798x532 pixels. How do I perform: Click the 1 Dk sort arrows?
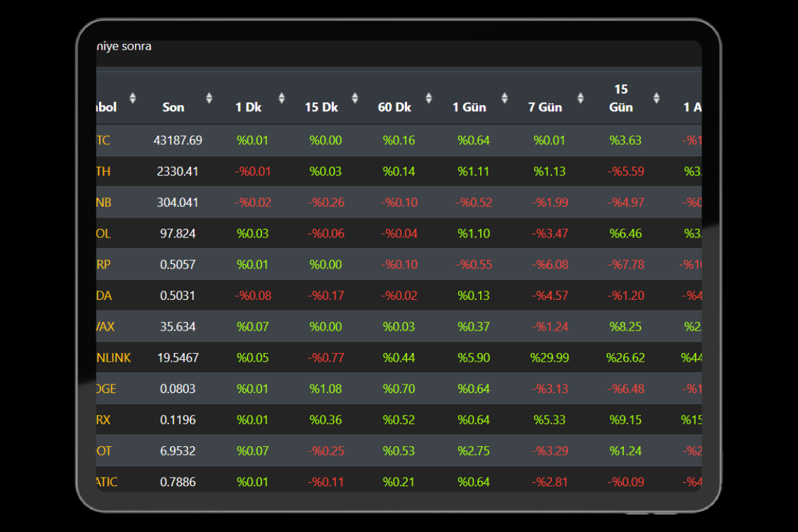281,98
